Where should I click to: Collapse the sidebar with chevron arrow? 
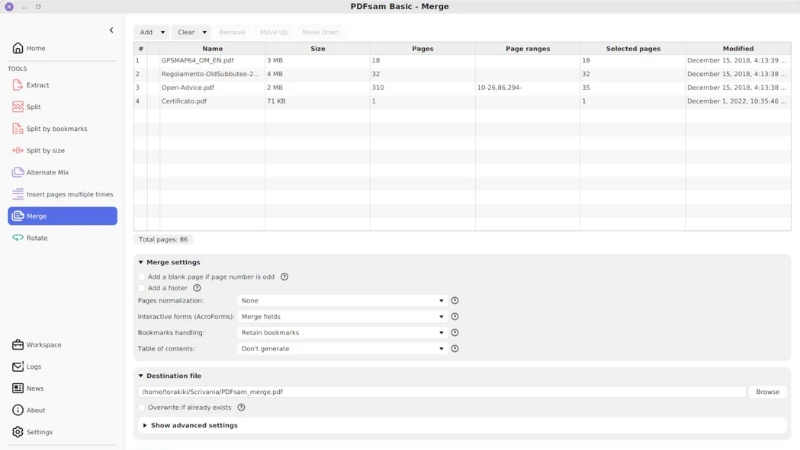click(x=111, y=30)
